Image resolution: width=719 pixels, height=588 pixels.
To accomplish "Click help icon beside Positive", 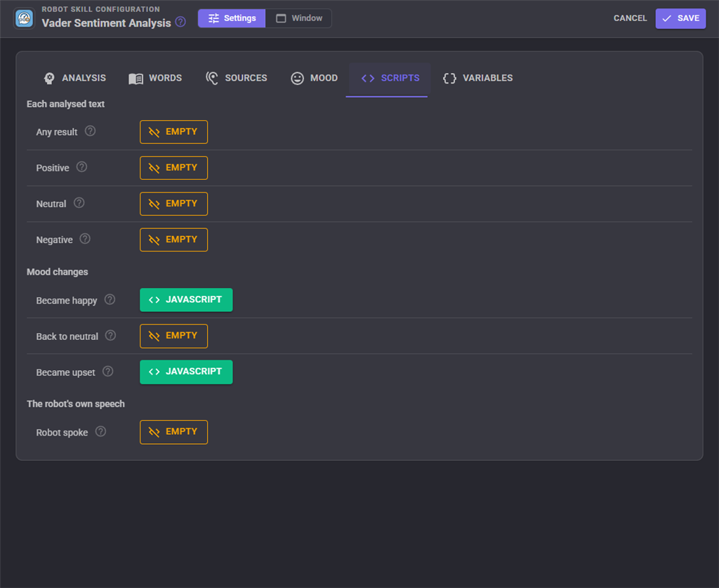I will [x=81, y=167].
